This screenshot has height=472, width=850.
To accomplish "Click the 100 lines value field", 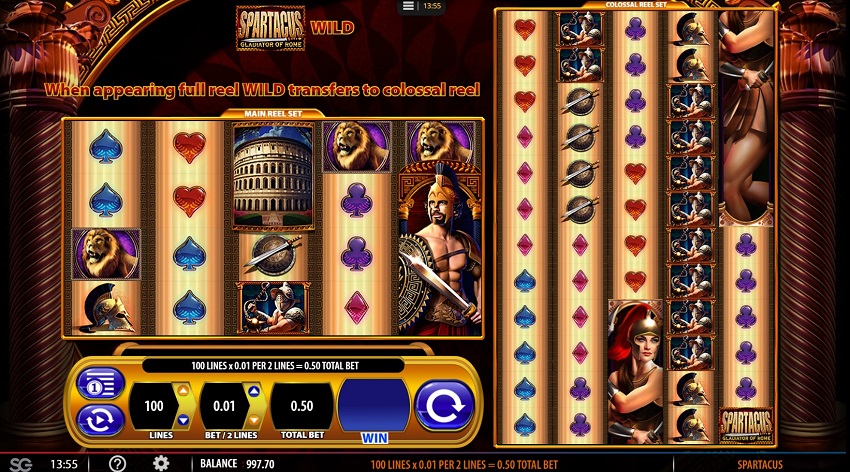I will point(154,406).
